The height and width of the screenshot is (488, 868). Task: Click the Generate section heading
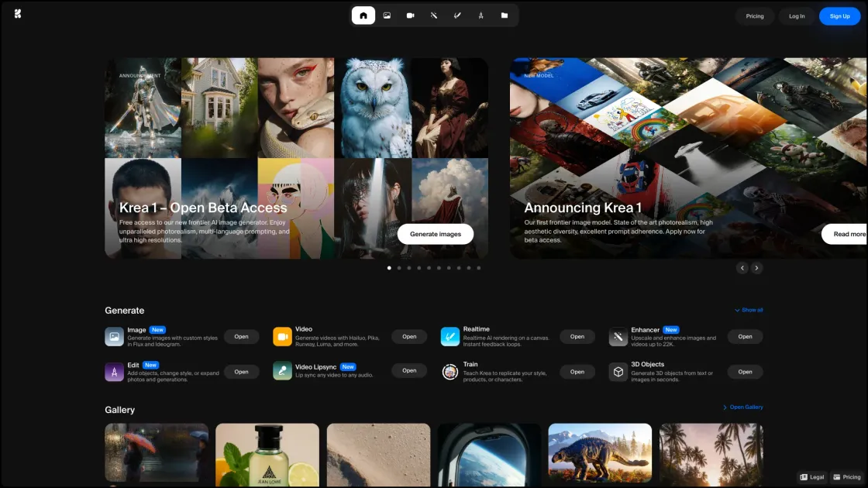pos(125,311)
